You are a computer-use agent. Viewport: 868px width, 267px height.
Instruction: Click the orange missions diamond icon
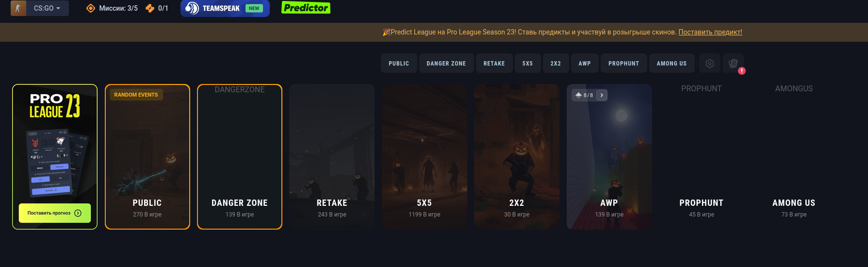point(90,8)
